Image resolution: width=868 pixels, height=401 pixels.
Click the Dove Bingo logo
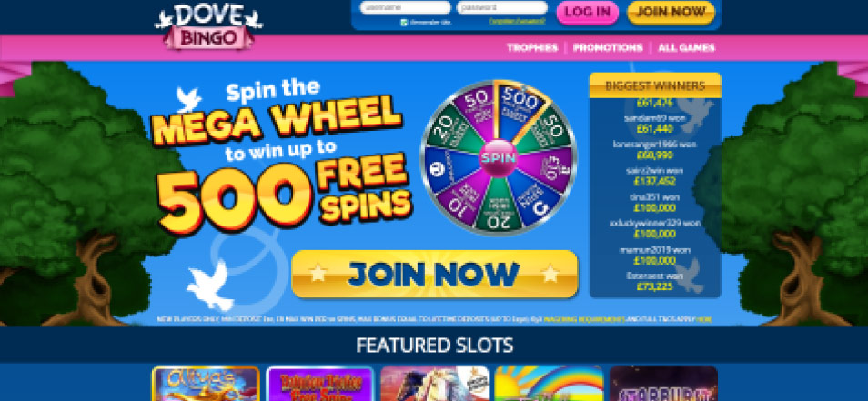pos(208,25)
